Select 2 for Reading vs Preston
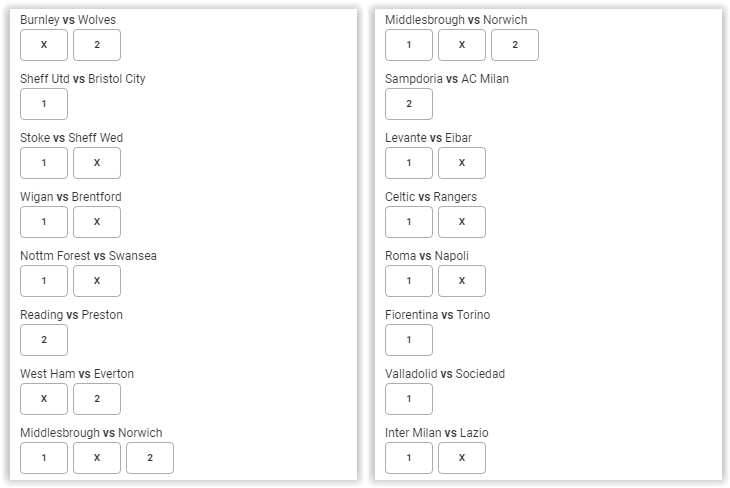The width and height of the screenshot is (730, 488). pyautogui.click(x=44, y=340)
